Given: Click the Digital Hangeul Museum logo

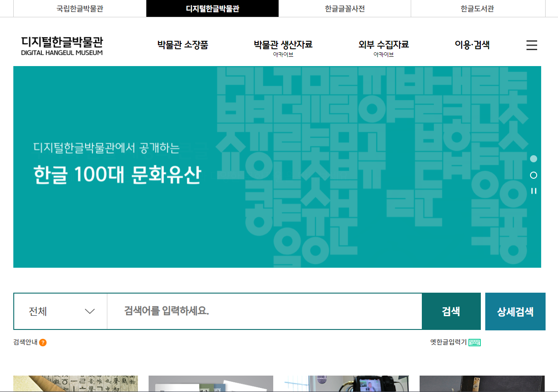Looking at the screenshot, I should (x=62, y=46).
